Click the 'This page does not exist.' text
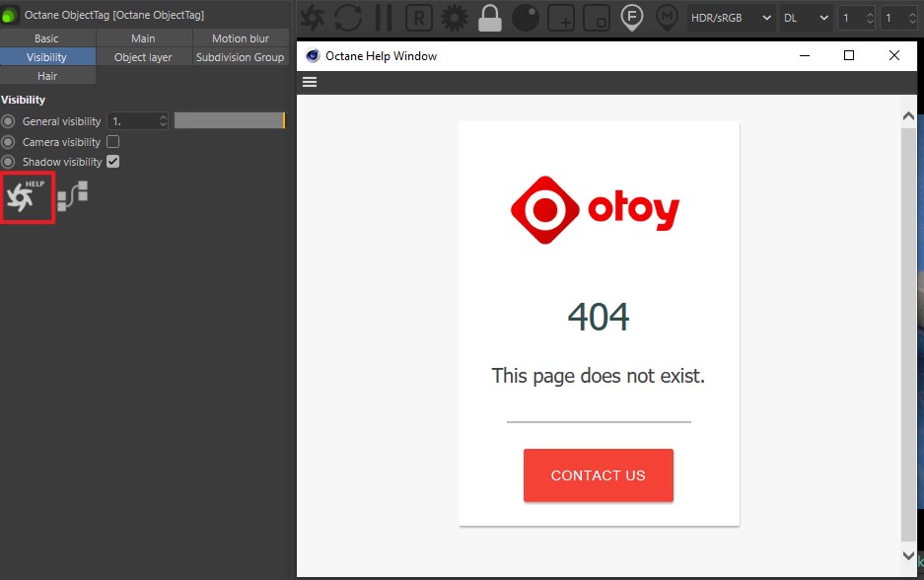This screenshot has height=580, width=924. 599,376
